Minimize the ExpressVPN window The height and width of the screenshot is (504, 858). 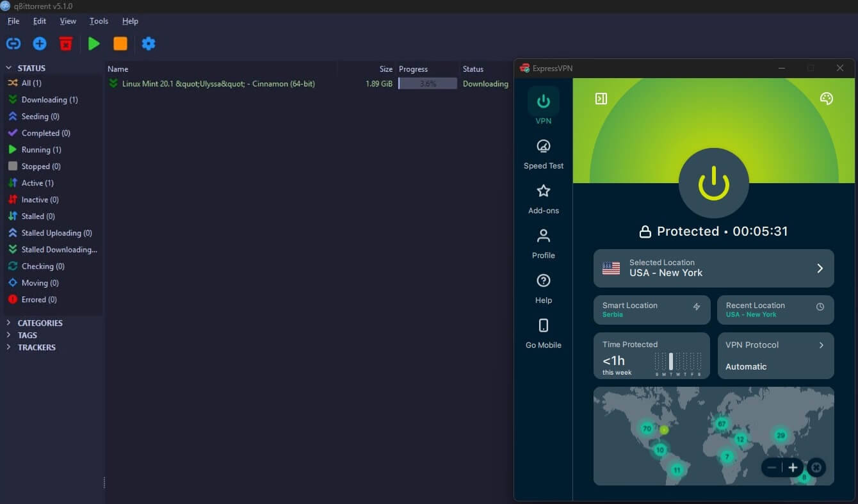pyautogui.click(x=782, y=68)
